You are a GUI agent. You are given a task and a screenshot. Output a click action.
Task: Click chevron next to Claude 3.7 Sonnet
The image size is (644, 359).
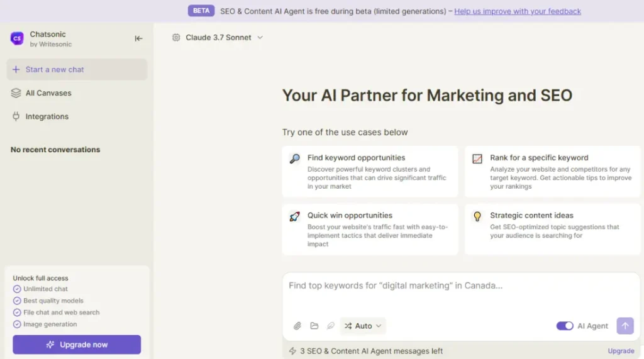click(x=260, y=37)
